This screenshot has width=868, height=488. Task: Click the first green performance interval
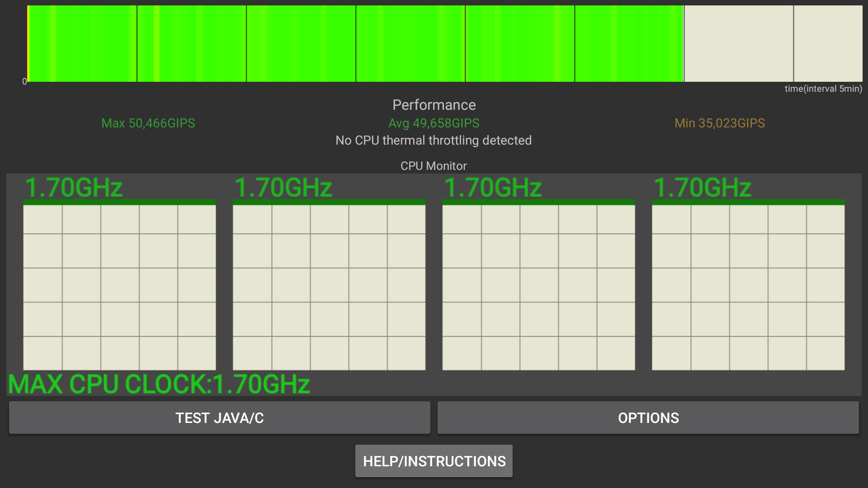click(x=83, y=43)
